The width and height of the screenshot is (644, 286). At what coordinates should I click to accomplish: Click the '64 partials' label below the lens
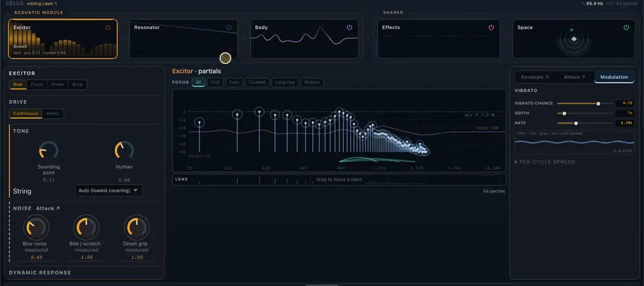[494, 192]
